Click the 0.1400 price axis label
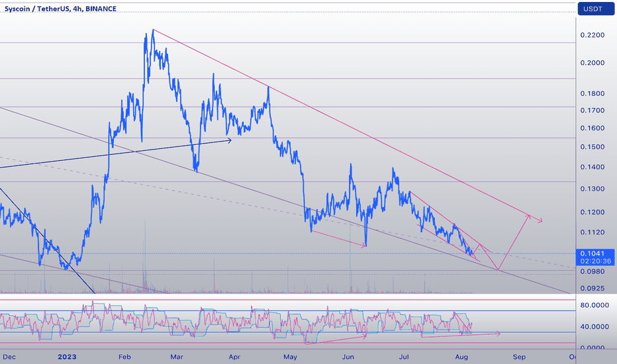The image size is (617, 364). 593,167
